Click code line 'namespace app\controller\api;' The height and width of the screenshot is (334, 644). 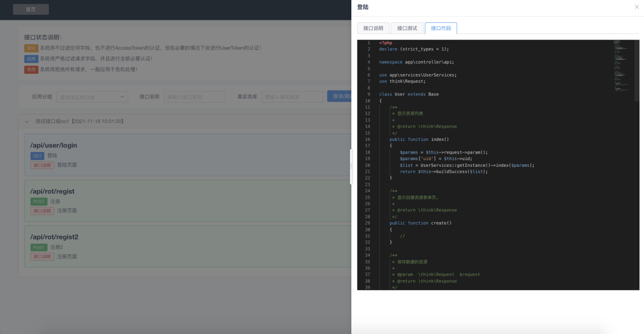tap(416, 62)
